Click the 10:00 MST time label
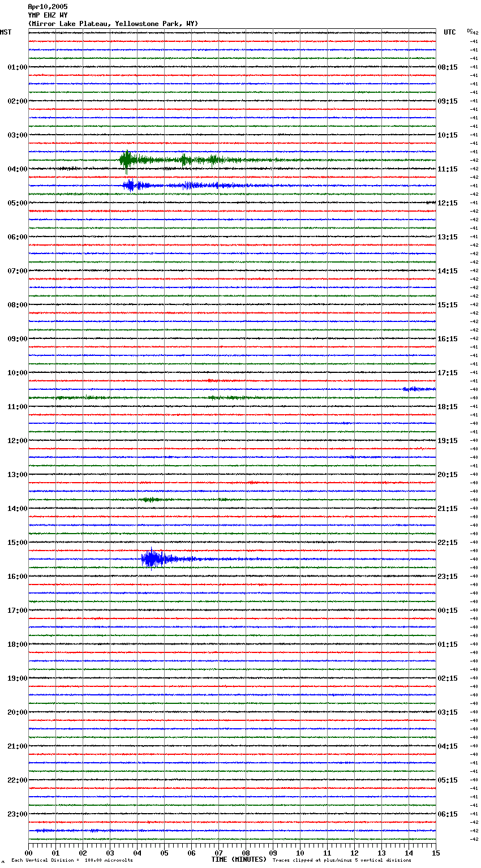The width and height of the screenshot is (481, 868). pyautogui.click(x=18, y=373)
